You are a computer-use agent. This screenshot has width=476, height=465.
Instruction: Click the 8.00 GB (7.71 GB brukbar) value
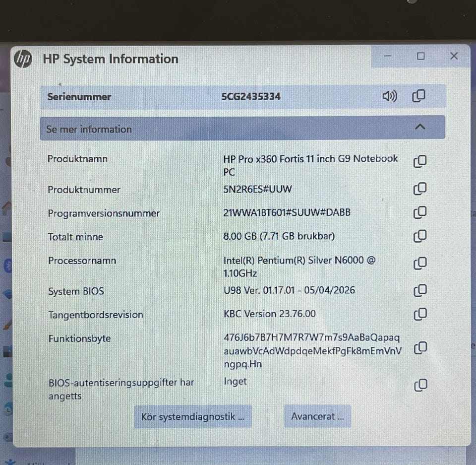pos(279,236)
